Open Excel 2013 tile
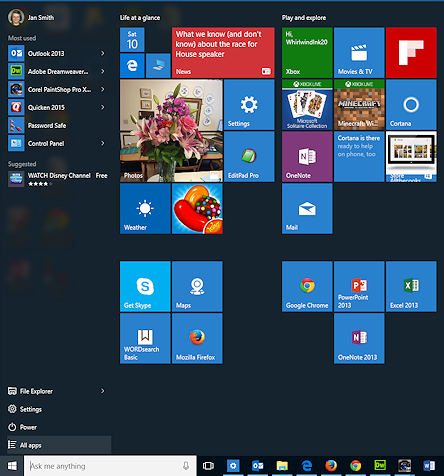The width and height of the screenshot is (444, 476). click(411, 287)
